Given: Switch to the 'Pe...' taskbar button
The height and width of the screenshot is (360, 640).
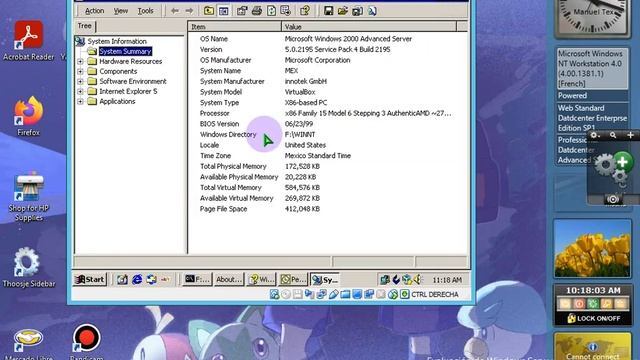Looking at the screenshot, I should 293,280.
